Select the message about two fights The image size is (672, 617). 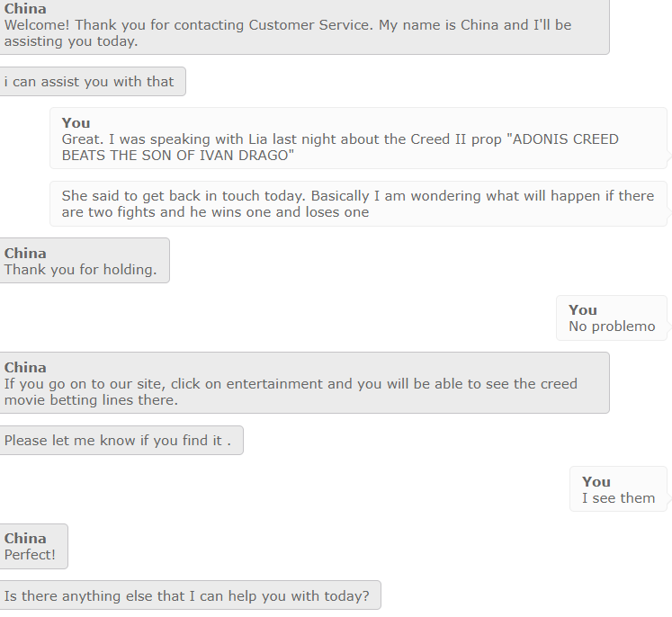tap(358, 203)
